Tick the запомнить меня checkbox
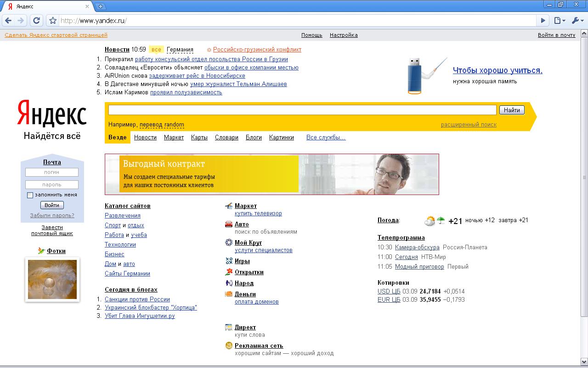The height and width of the screenshot is (368, 588). tap(30, 195)
